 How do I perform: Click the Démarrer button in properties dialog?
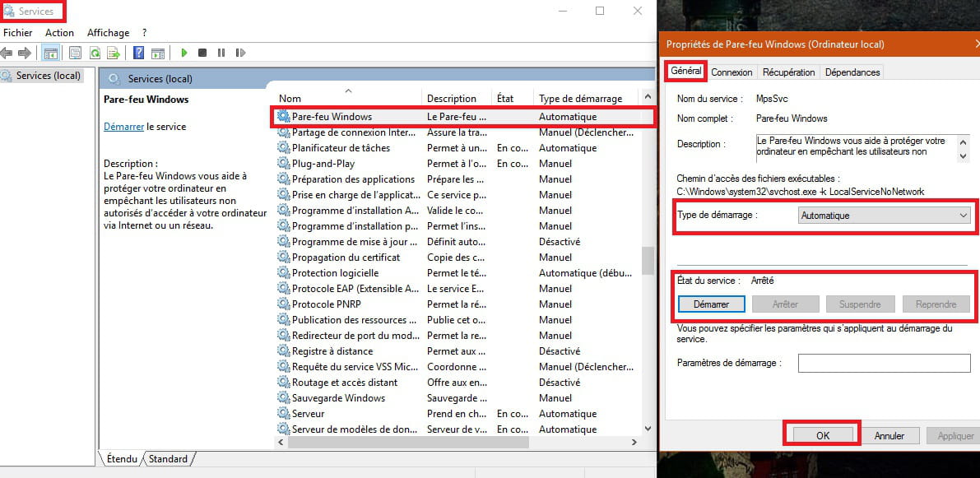pyautogui.click(x=711, y=304)
